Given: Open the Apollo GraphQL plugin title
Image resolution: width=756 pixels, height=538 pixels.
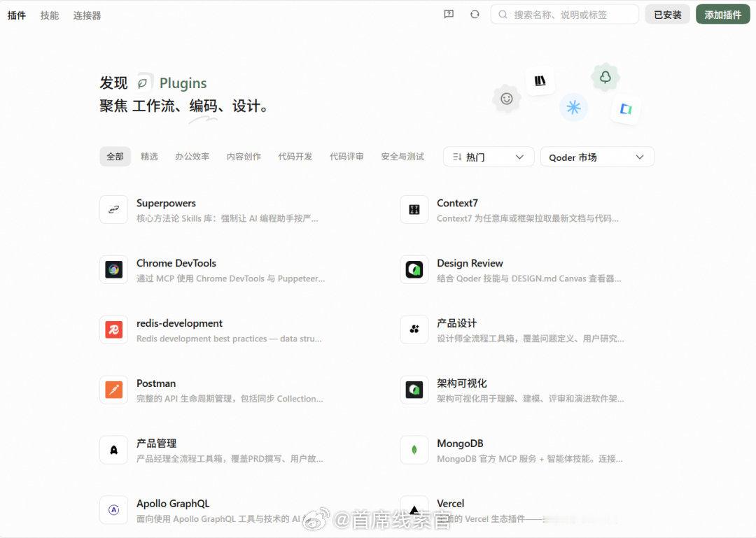Looking at the screenshot, I should click(x=173, y=503).
